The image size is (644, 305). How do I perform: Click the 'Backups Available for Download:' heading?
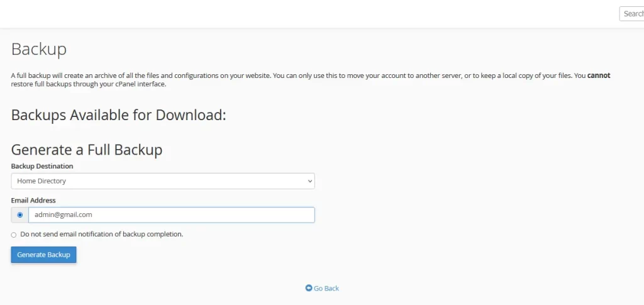(x=119, y=115)
